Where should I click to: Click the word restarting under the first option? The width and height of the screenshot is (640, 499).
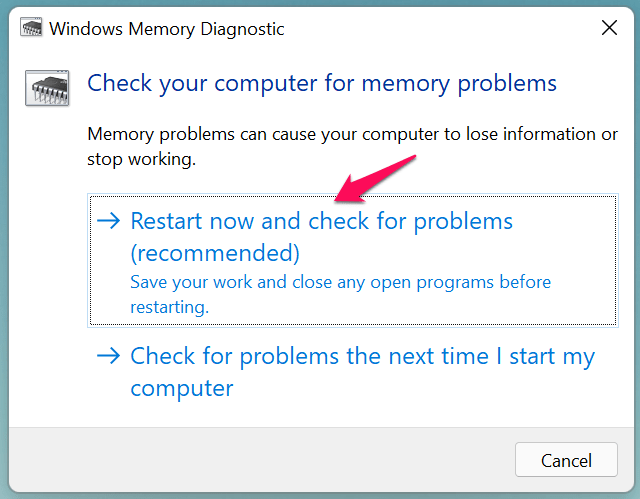[169, 307]
